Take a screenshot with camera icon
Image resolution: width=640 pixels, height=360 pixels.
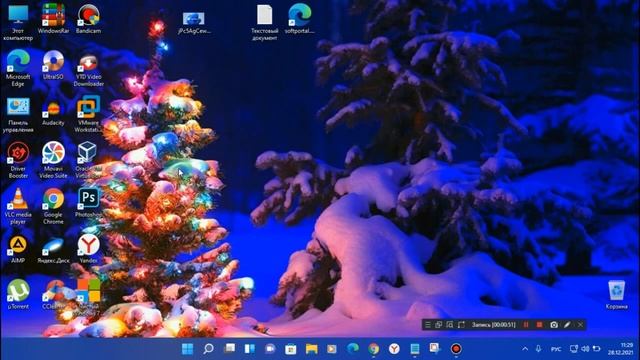(554, 325)
